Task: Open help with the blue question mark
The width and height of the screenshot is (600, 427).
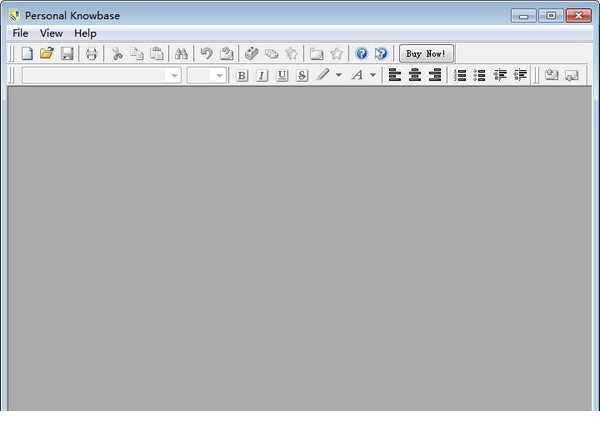Action: (x=361, y=54)
